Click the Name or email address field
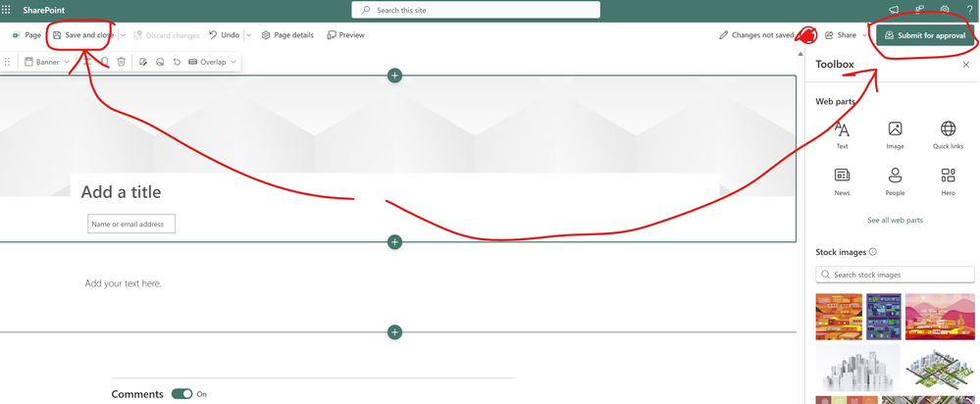The height and width of the screenshot is (404, 980). click(131, 225)
